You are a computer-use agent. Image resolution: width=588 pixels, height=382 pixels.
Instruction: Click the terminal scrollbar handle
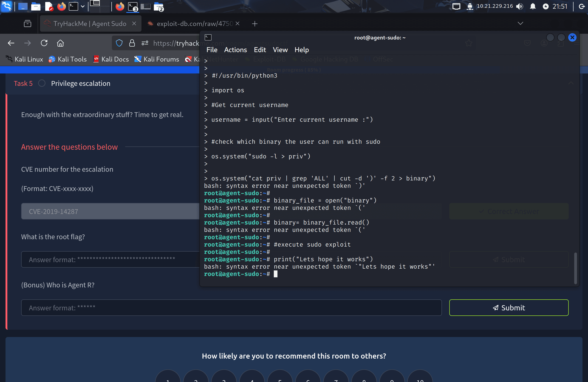point(575,268)
